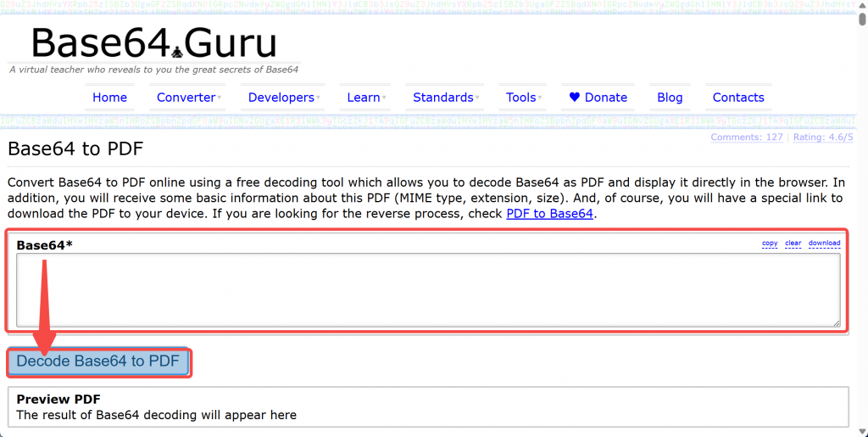Click the Base64* field label
This screenshot has height=437, width=868.
44,245
